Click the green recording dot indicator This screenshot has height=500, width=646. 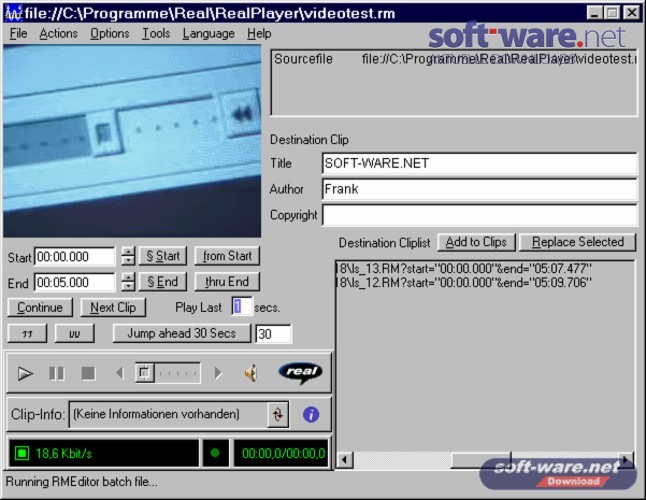[x=215, y=453]
